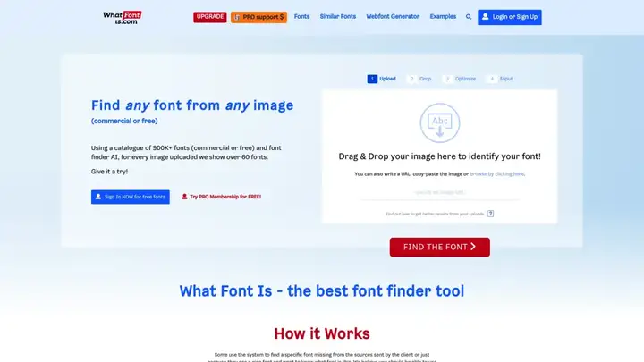Viewport: 644px width, 362px height.
Task: Select step 4 Input tab
Action: coord(500,79)
